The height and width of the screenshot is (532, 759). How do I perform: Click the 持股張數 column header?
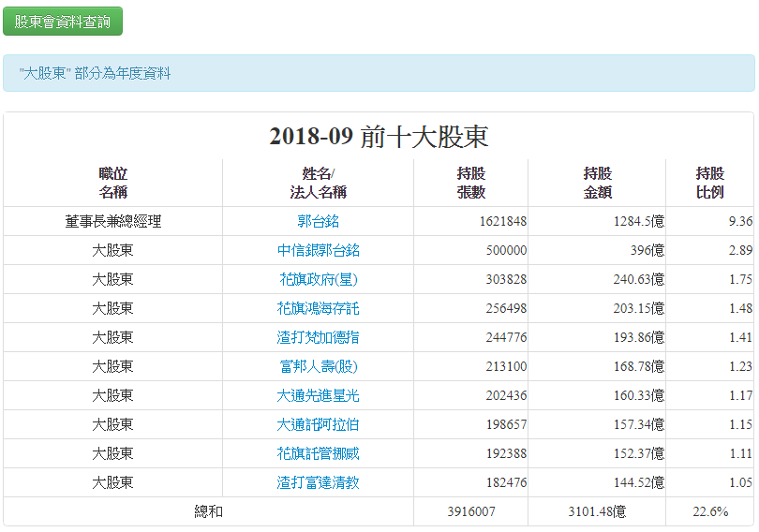point(471,183)
